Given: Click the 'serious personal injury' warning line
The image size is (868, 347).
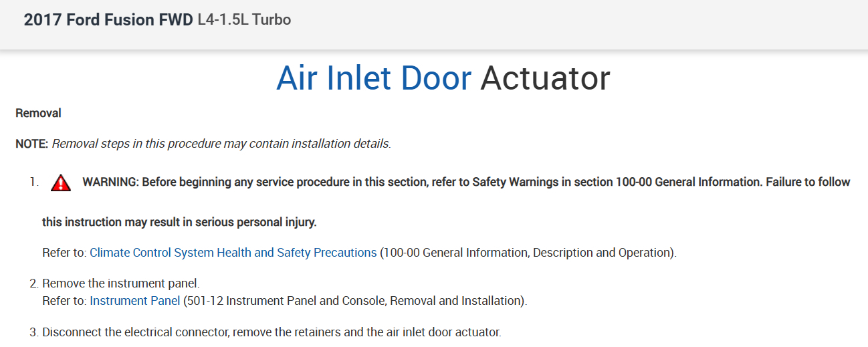Looking at the screenshot, I should 179,222.
